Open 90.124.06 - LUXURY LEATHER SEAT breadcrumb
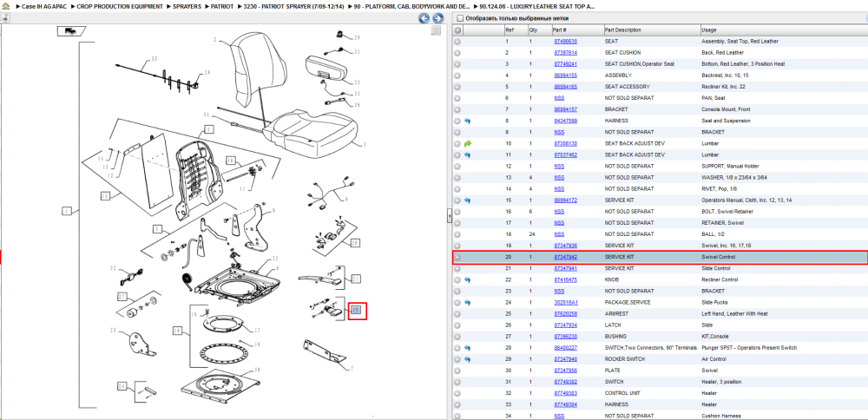 (537, 7)
